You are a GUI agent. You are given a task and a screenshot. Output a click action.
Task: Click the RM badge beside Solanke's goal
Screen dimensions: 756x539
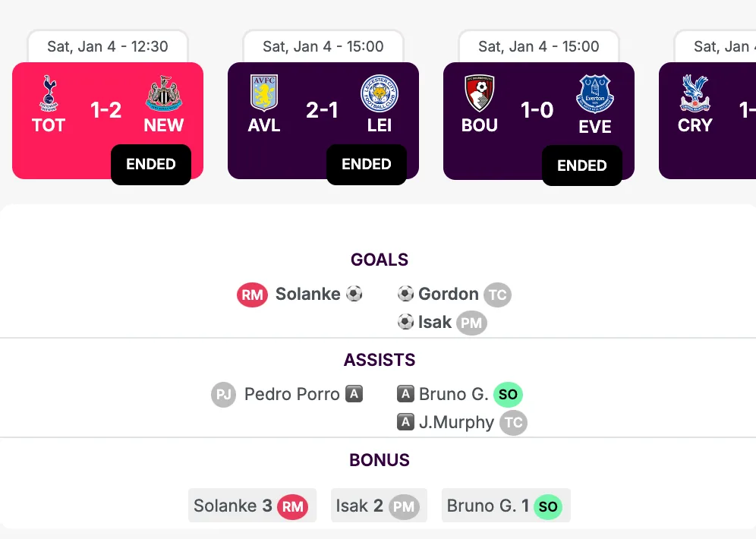click(253, 295)
